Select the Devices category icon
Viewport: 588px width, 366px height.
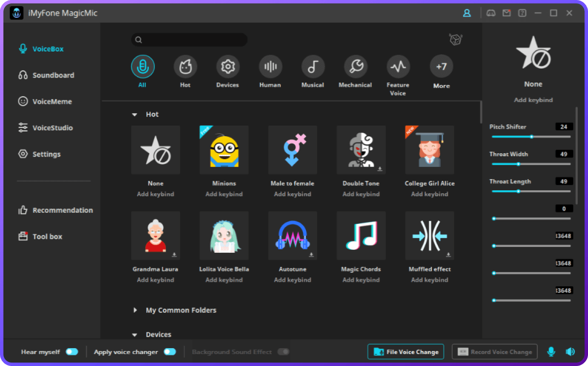click(x=228, y=66)
